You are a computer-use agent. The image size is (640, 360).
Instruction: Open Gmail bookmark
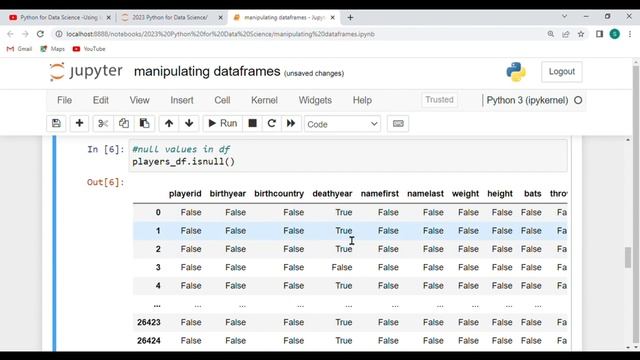pyautogui.click(x=19, y=49)
